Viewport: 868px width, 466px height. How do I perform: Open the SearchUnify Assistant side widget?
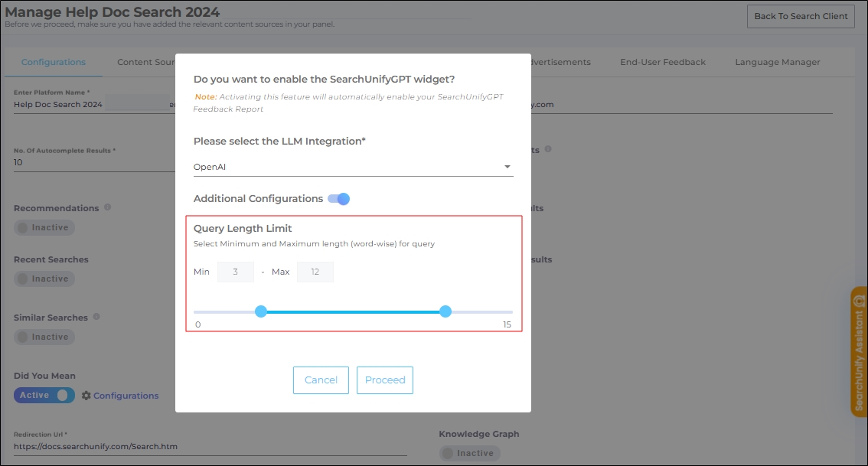[859, 351]
